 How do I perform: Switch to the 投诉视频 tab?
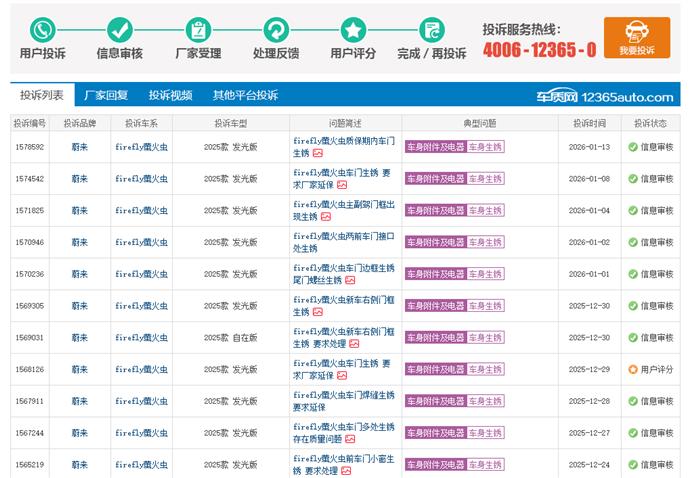[x=170, y=96]
